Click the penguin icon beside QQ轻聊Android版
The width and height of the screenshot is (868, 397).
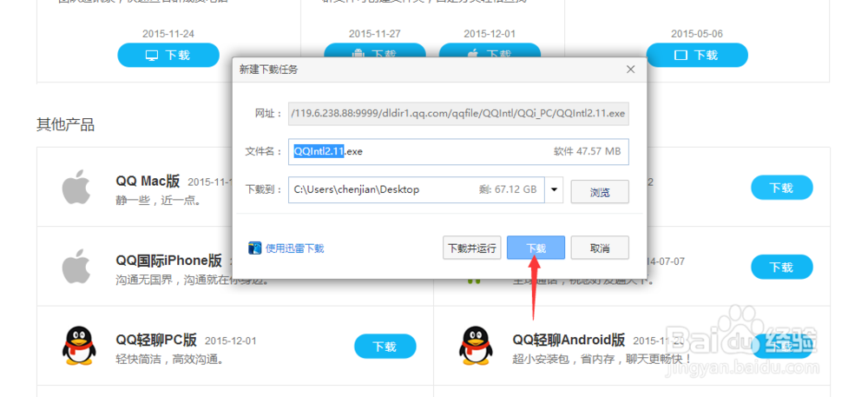[x=476, y=346]
